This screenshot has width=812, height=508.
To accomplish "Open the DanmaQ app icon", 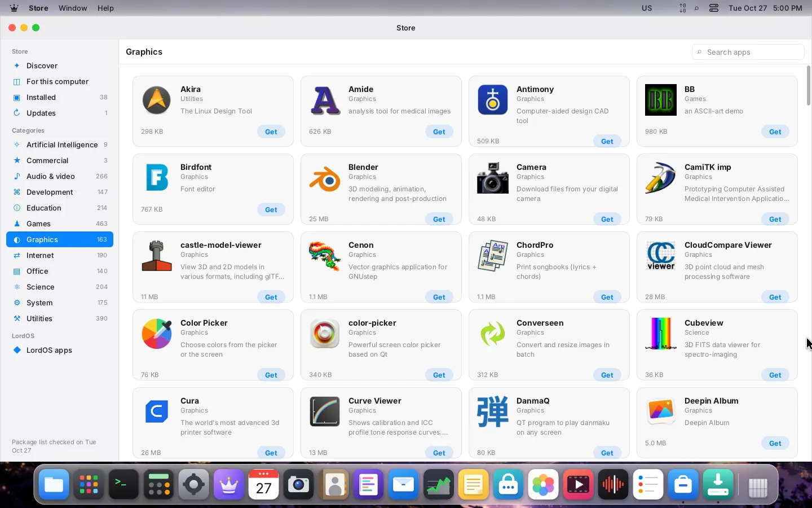I will [493, 412].
